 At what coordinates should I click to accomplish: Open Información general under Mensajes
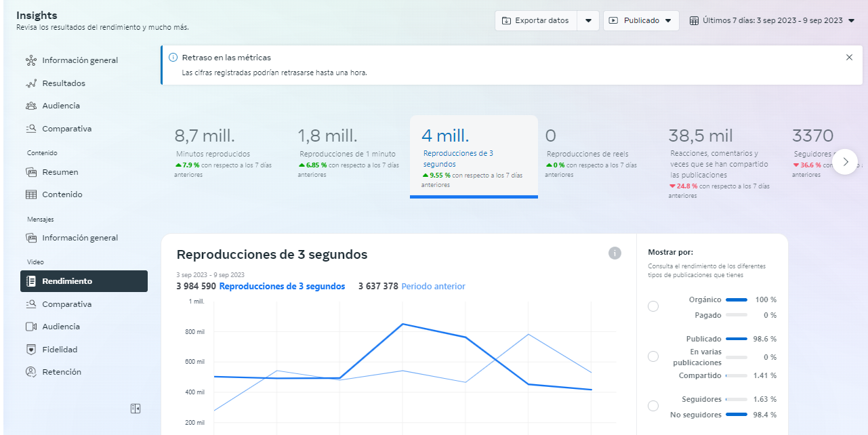point(78,238)
